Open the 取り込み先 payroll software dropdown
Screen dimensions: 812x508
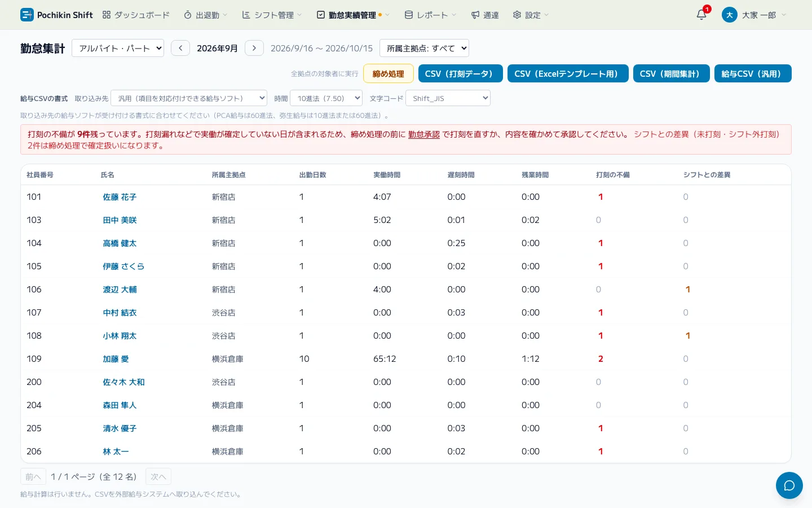tap(189, 98)
